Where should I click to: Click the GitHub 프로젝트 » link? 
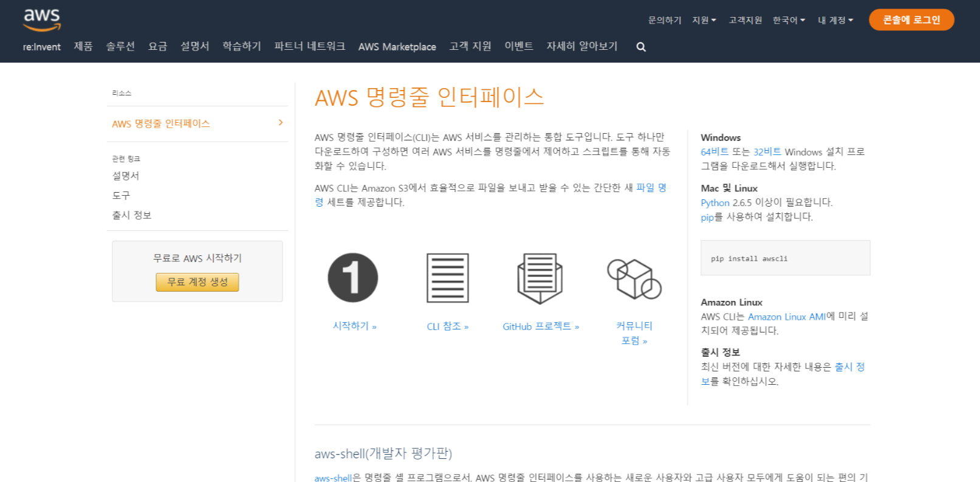click(541, 326)
